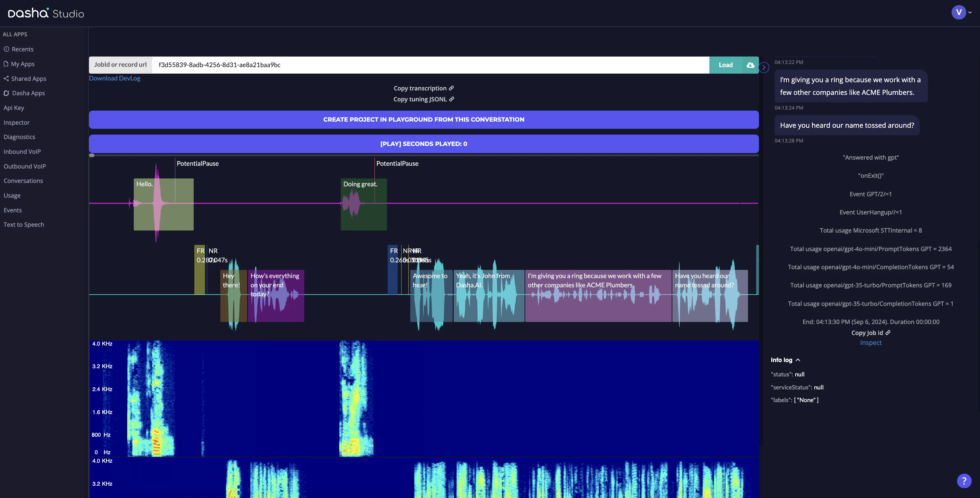Click the Shared Apps share icon

[6, 78]
